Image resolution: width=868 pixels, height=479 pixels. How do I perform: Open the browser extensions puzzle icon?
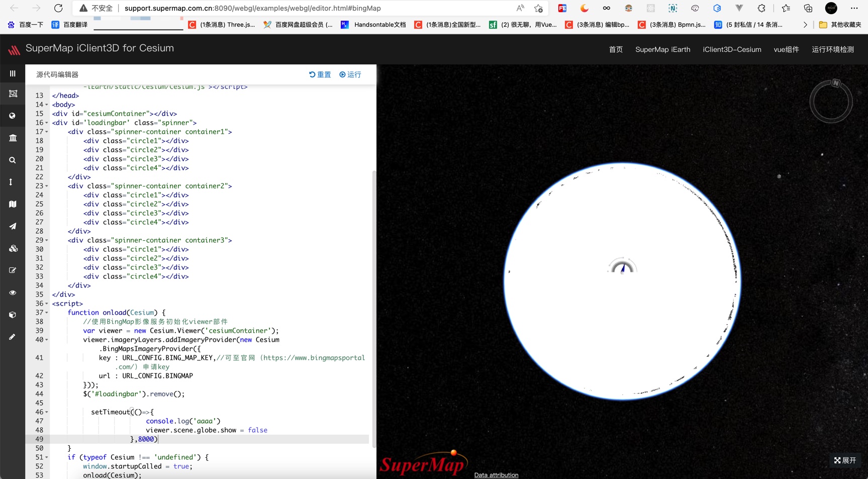tap(761, 8)
